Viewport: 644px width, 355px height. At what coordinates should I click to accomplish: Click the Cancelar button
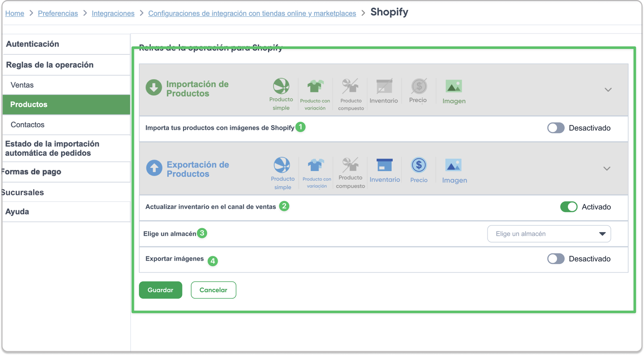[213, 290]
